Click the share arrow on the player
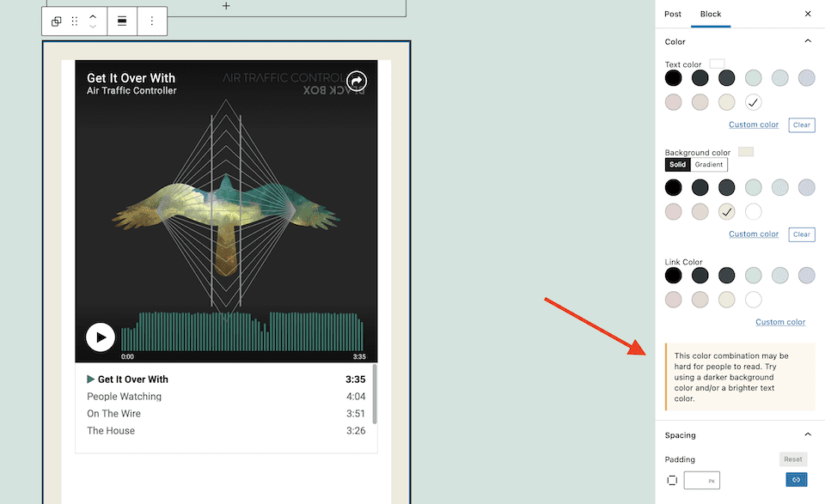Image resolution: width=825 pixels, height=504 pixels. click(x=357, y=81)
